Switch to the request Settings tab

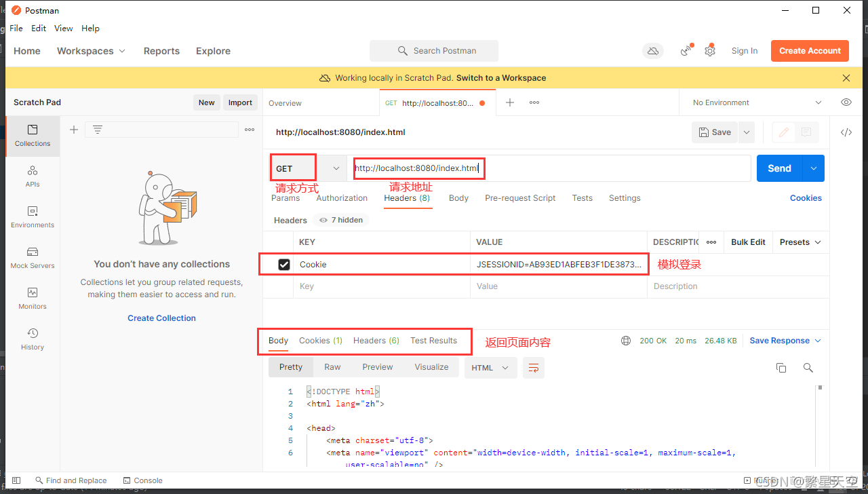click(625, 198)
